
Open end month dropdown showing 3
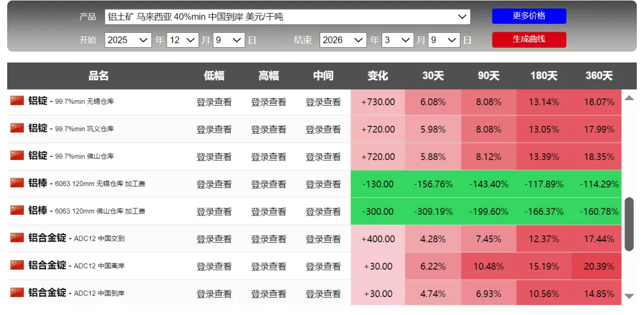[398, 40]
